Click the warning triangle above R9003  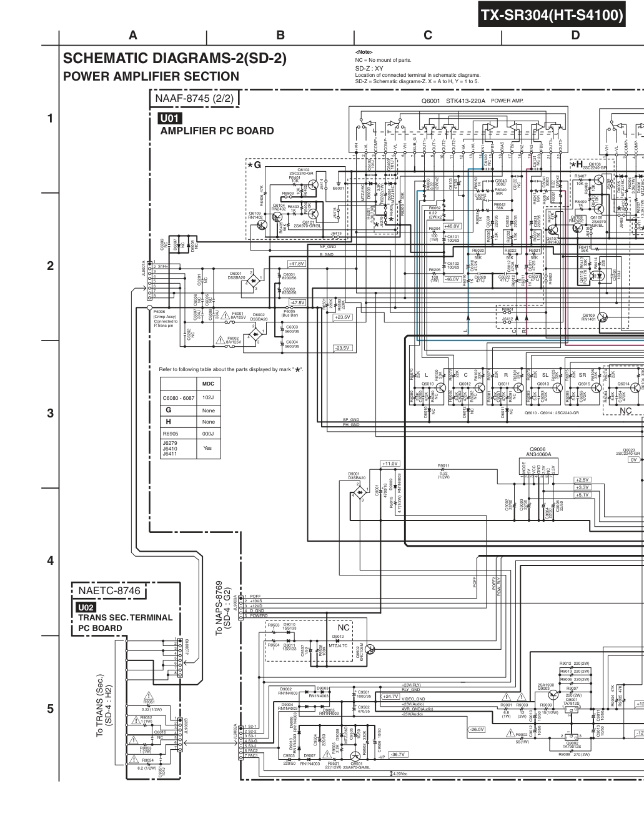pos(522,697)
